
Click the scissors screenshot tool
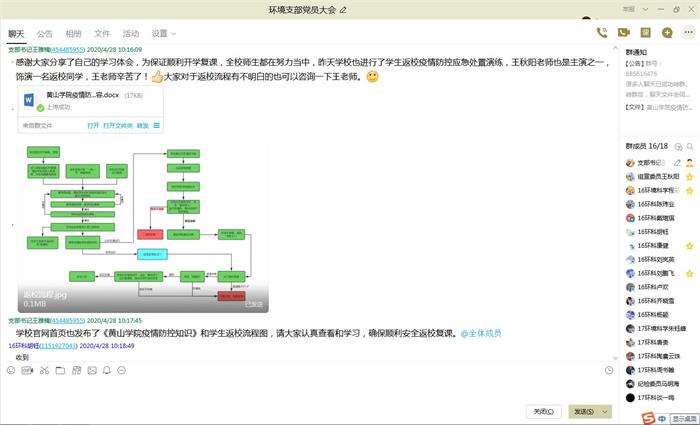pos(43,370)
